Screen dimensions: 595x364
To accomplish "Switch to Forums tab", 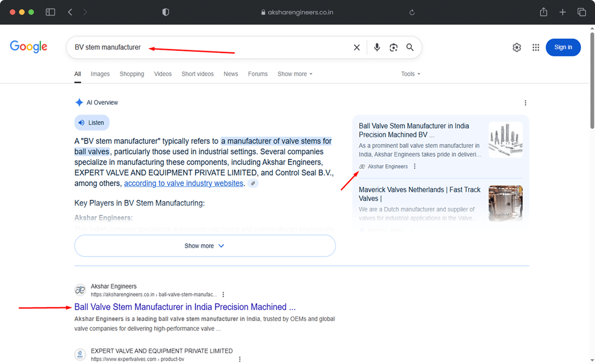I will pos(258,74).
